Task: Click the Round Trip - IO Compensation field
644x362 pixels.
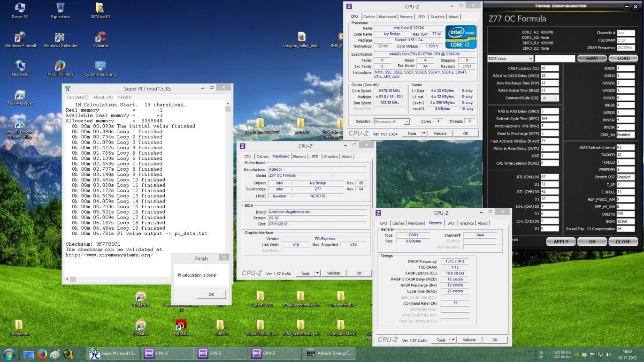Action: point(625,229)
